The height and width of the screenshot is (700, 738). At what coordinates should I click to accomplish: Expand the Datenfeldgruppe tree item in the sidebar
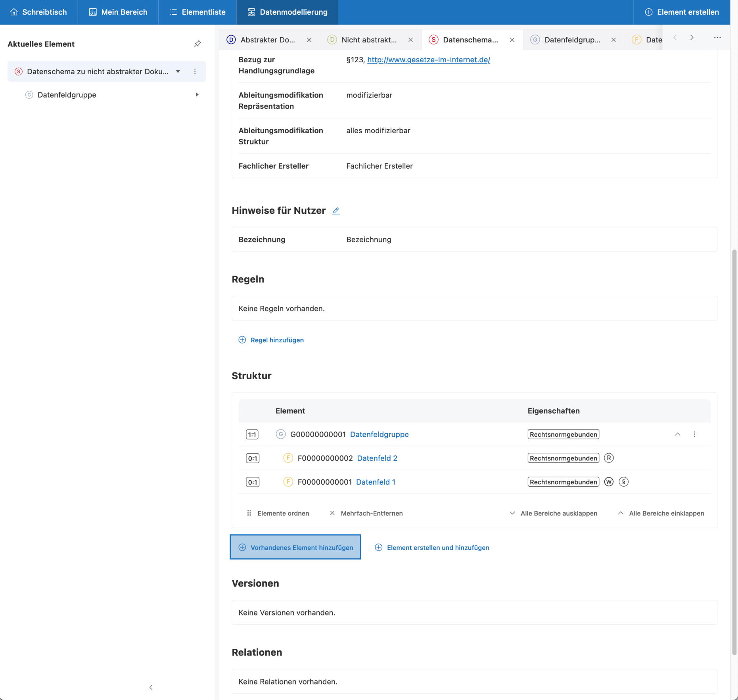coord(197,95)
